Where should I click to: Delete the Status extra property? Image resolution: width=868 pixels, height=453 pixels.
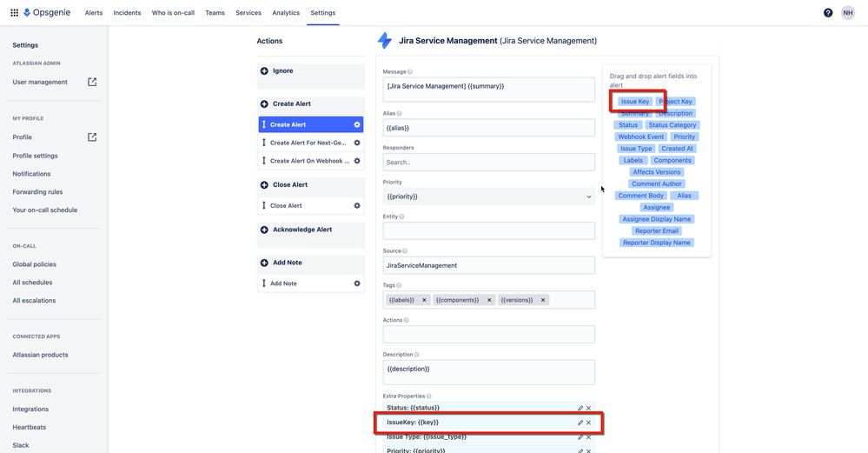pyautogui.click(x=588, y=408)
